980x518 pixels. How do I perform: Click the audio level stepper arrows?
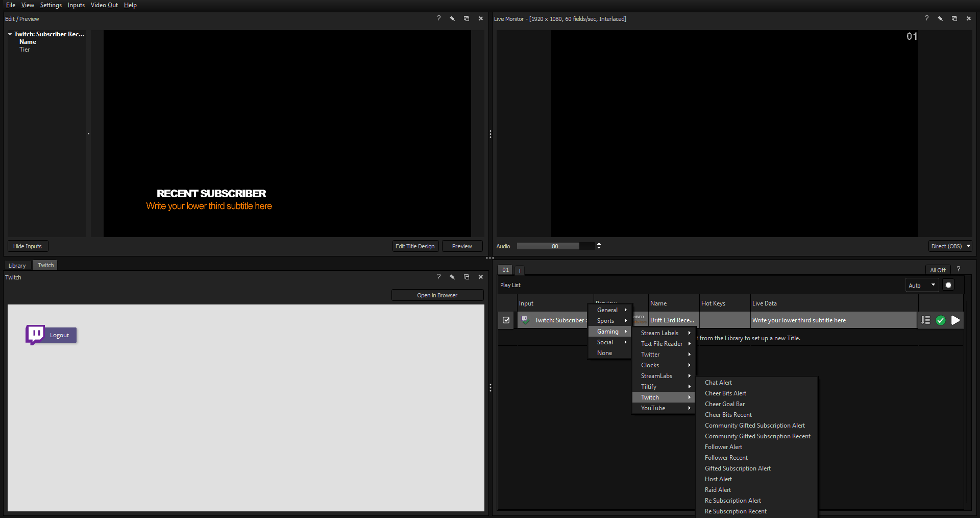pos(599,246)
